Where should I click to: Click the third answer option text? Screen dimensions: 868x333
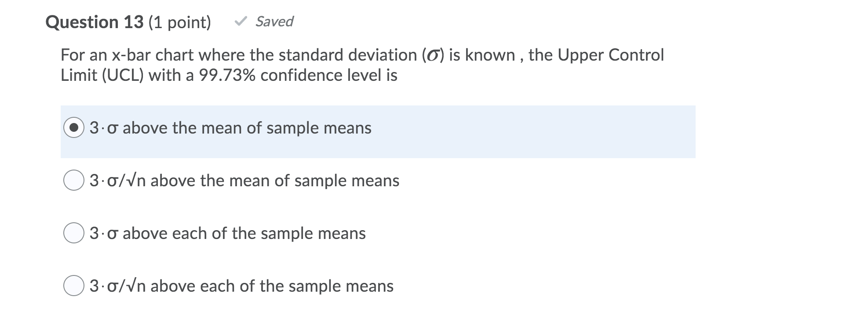[x=227, y=233]
